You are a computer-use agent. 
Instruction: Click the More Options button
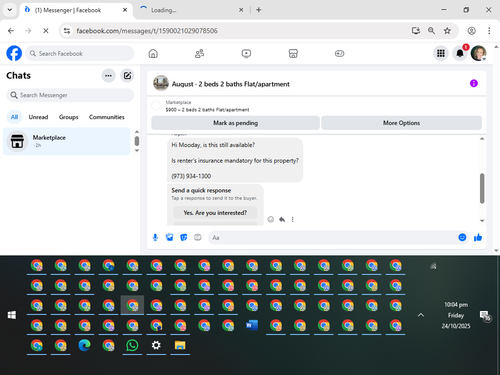(401, 123)
